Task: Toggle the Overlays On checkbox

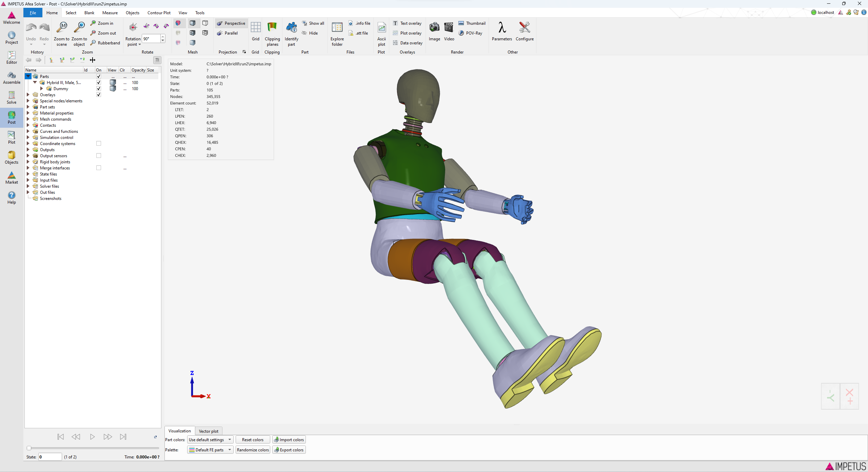Action: pos(99,95)
